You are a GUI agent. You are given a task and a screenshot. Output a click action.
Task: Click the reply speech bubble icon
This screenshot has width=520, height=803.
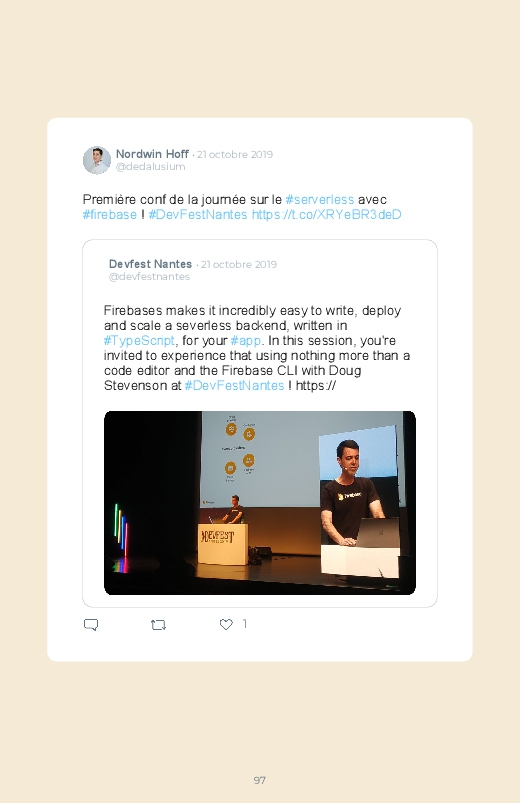click(91, 625)
